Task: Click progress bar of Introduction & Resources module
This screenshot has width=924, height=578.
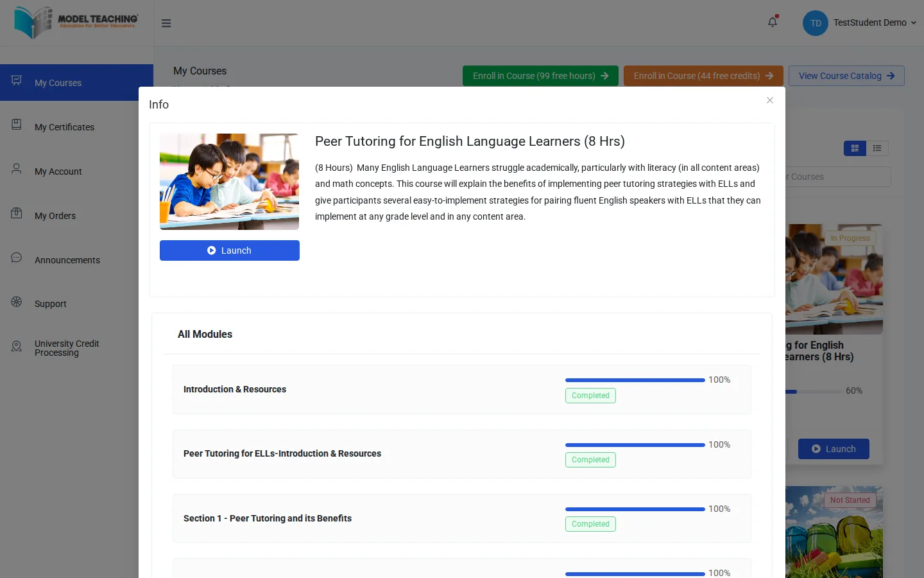Action: click(635, 380)
